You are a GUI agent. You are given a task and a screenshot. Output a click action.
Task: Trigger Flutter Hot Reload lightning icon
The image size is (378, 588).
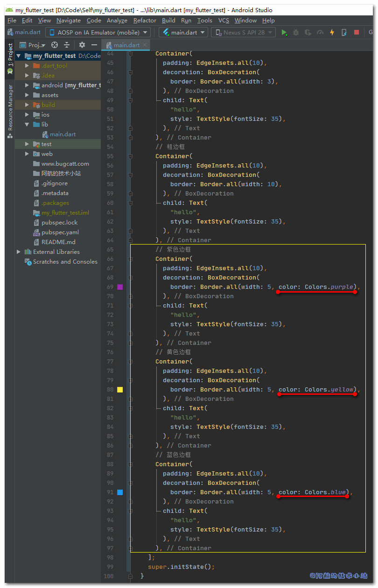(332, 32)
